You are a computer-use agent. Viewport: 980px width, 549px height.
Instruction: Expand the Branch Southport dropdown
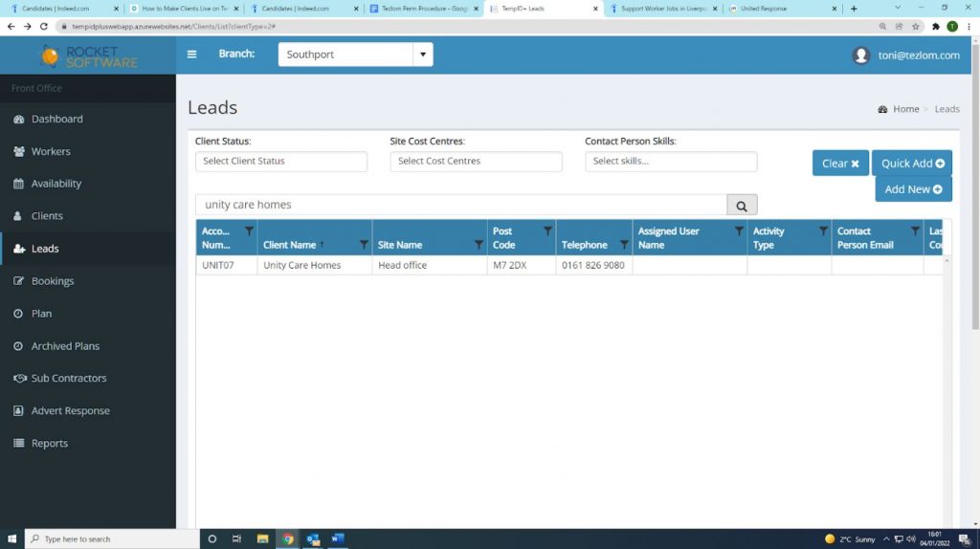tap(423, 55)
